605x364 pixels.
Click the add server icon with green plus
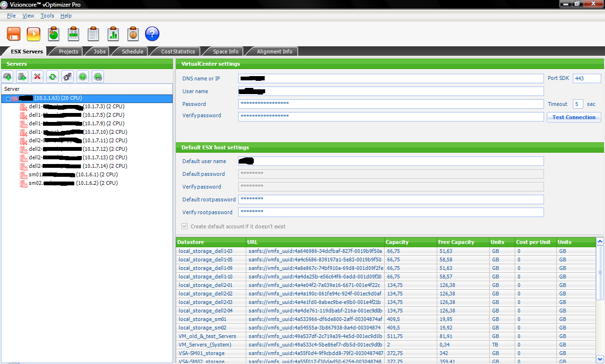pos(7,76)
